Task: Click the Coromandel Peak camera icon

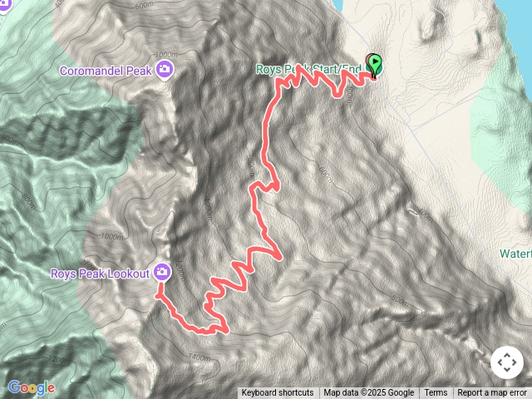Action: coord(165,69)
